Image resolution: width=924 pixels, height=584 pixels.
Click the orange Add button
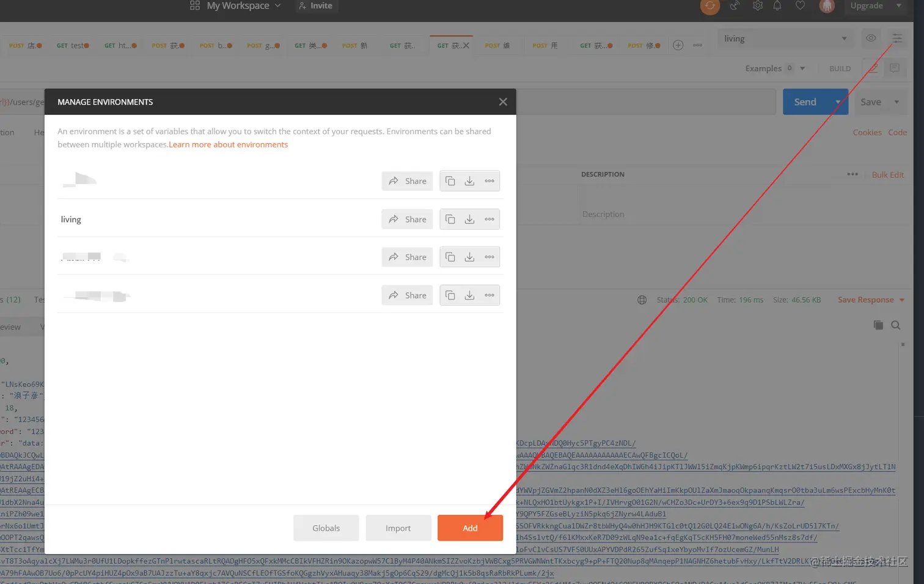click(x=470, y=528)
